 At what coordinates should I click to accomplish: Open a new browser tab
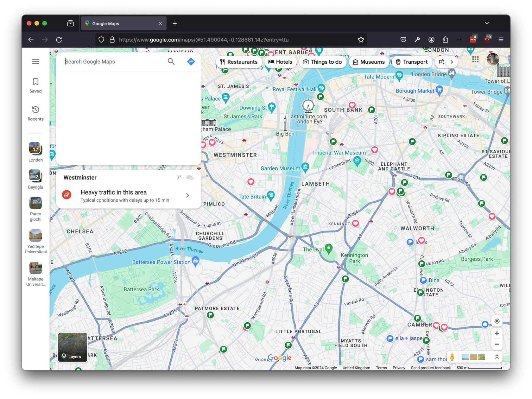click(175, 23)
